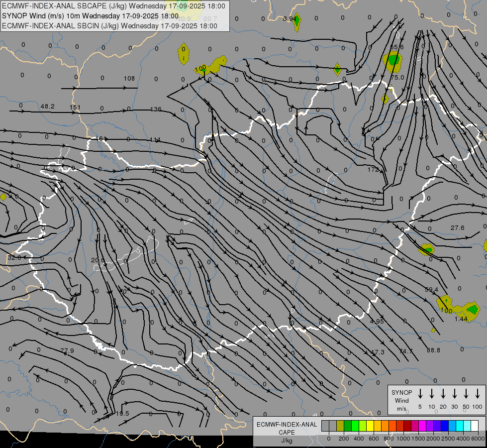Click the 108 value on the map
This screenshot has height=448, width=487.
(129, 78)
